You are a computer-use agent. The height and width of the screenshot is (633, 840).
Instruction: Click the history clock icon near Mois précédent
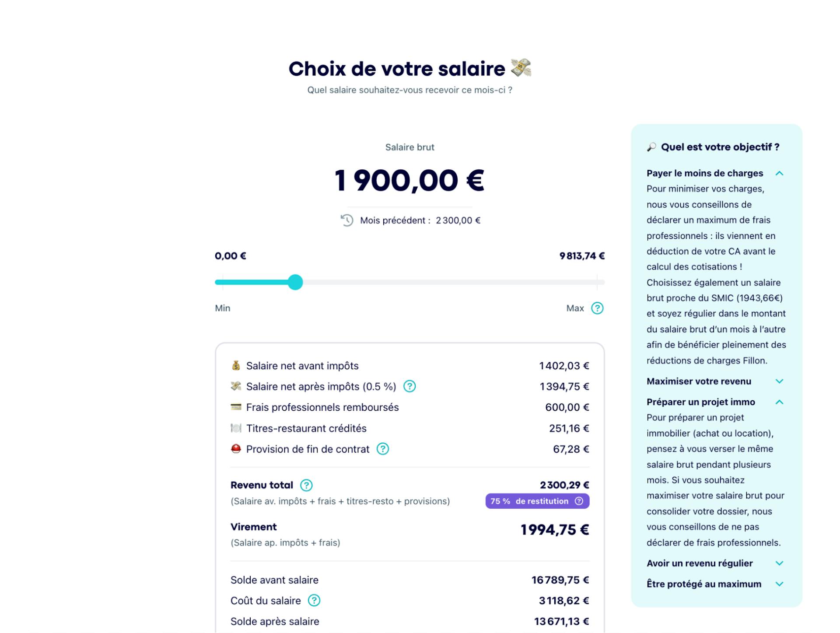[x=347, y=220]
